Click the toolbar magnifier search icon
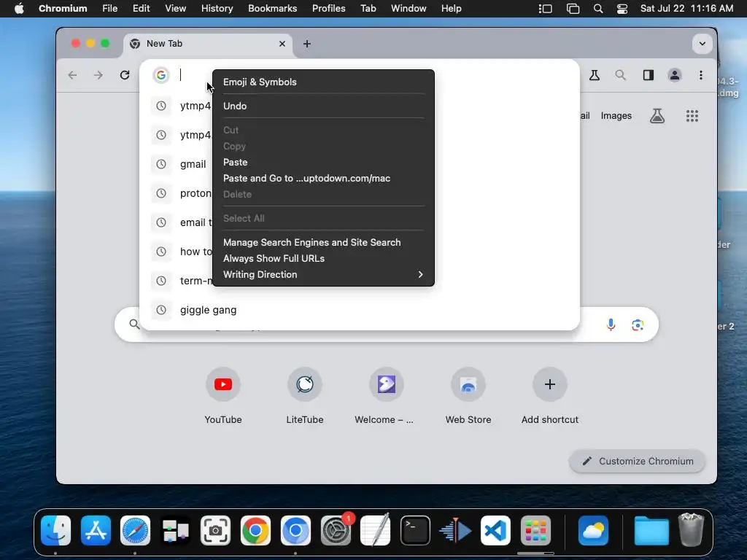Image resolution: width=747 pixels, height=560 pixels. pos(620,75)
